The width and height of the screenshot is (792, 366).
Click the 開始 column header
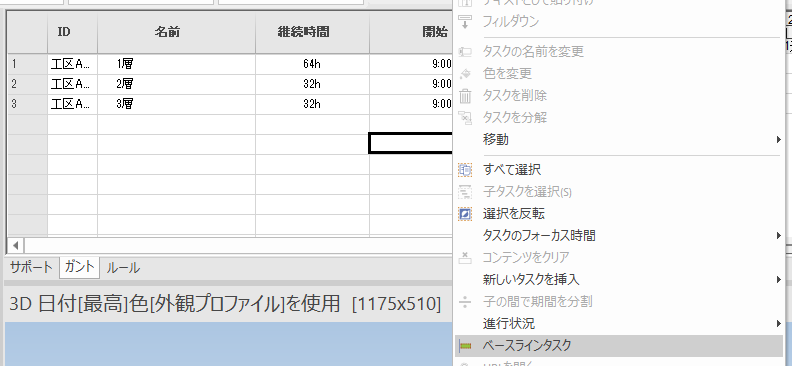(411, 32)
